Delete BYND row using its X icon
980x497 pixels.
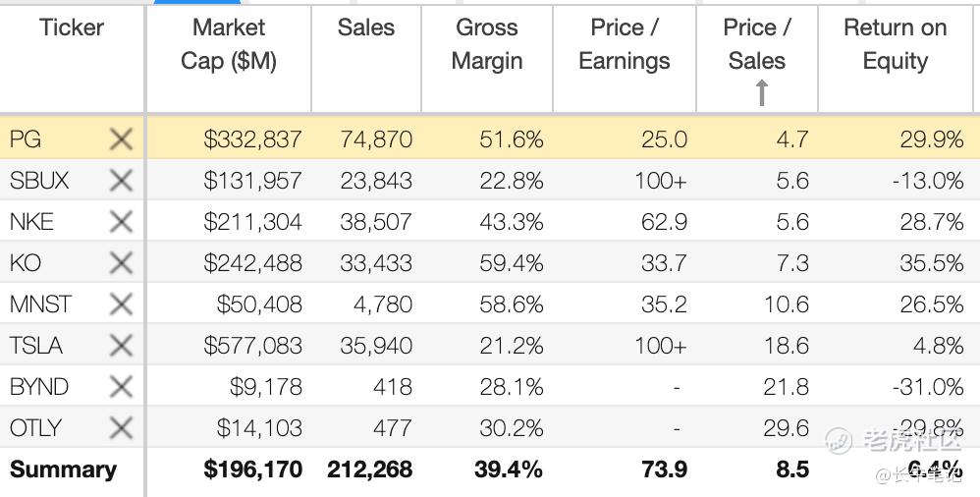coord(121,387)
